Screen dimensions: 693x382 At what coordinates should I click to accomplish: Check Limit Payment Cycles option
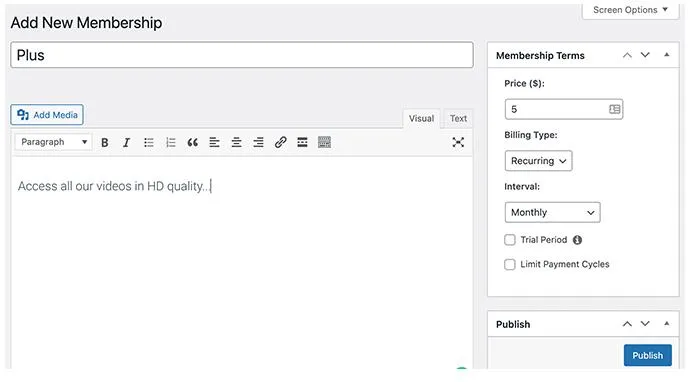pyautogui.click(x=510, y=264)
